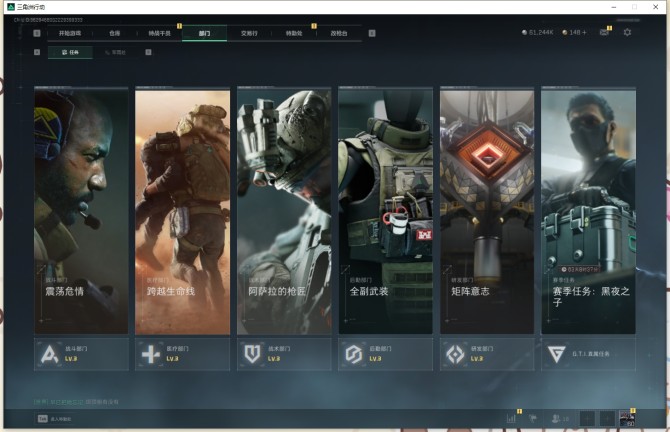This screenshot has height=432, width=670.
Task: Open the 开始游戏 tab
Action: [x=70, y=33]
